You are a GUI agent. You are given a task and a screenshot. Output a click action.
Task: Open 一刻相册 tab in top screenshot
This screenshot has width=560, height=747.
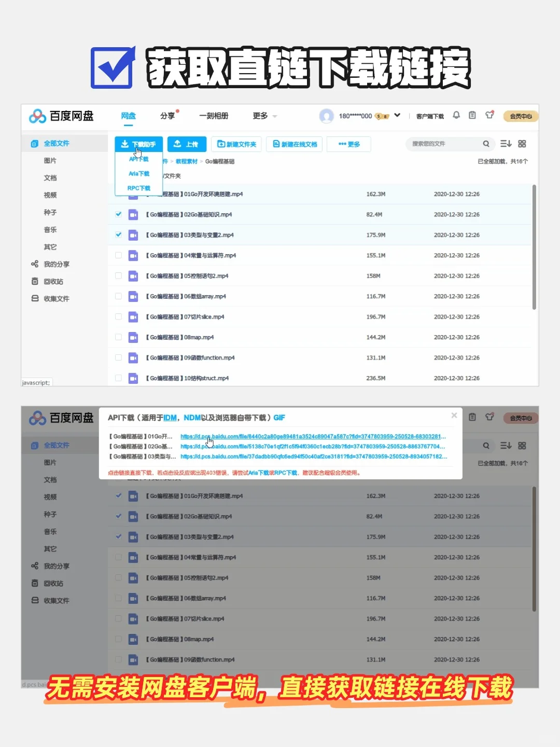pos(214,116)
